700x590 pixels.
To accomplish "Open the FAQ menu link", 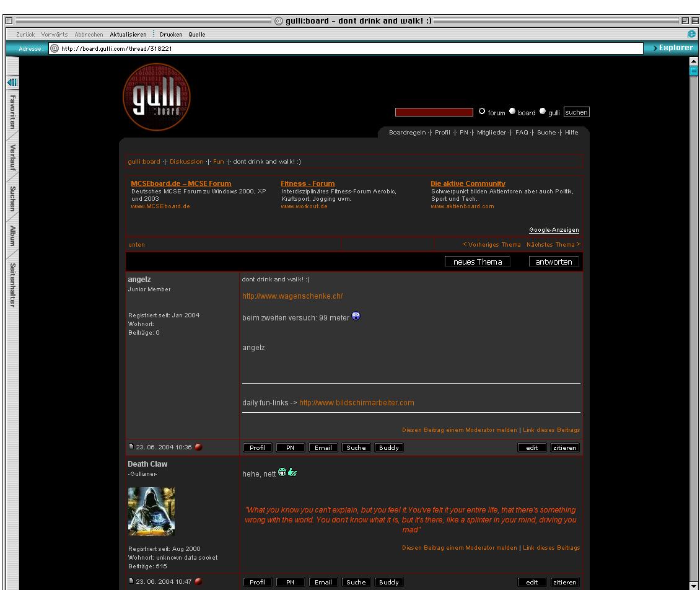I will pos(522,132).
